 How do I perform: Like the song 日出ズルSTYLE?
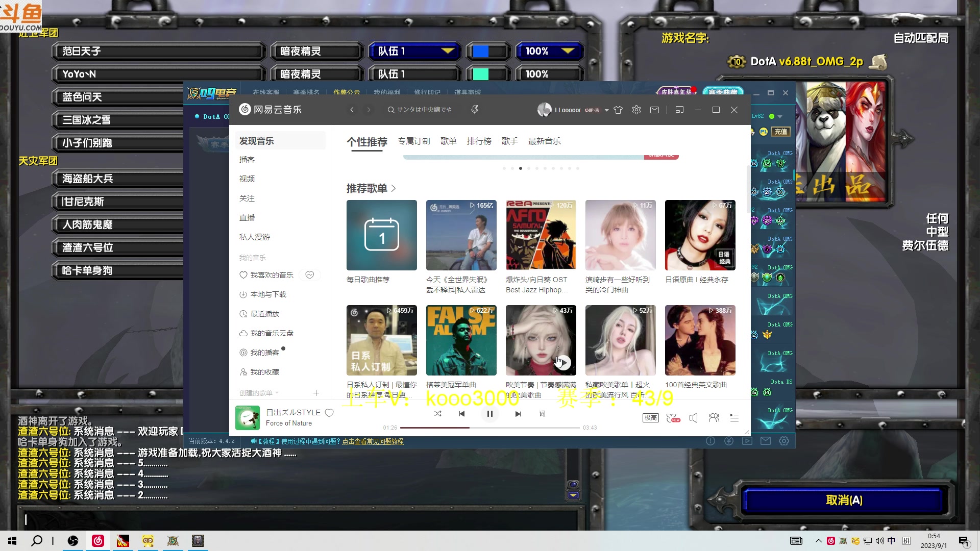coord(329,413)
